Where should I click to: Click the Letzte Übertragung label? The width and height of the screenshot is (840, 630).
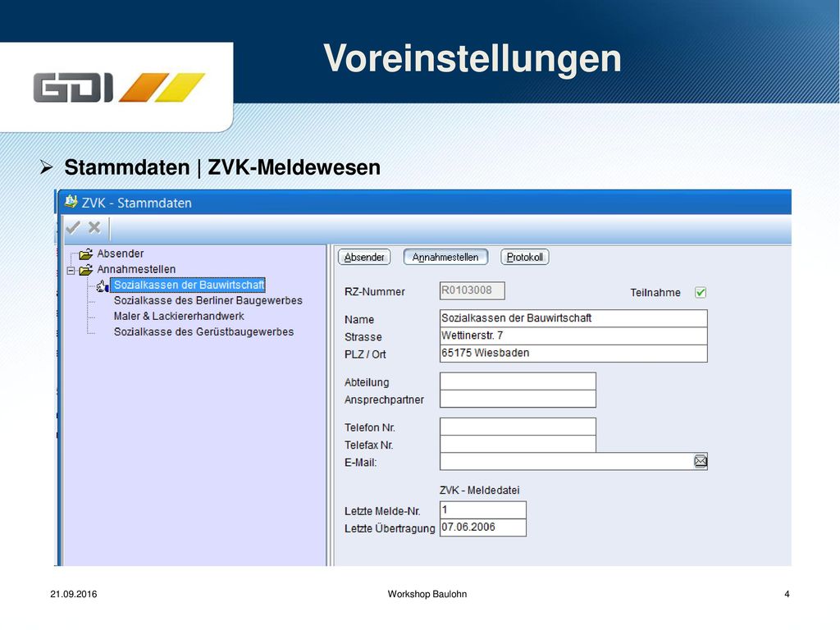[390, 528]
